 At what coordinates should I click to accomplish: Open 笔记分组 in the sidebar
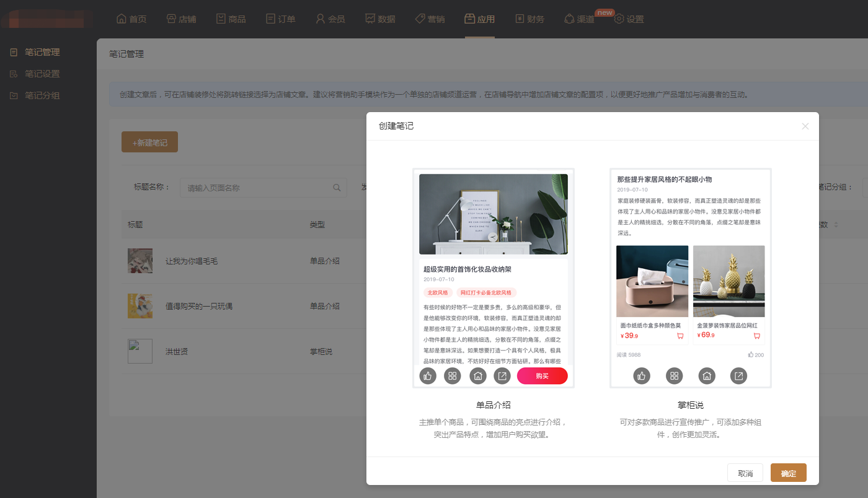point(42,96)
